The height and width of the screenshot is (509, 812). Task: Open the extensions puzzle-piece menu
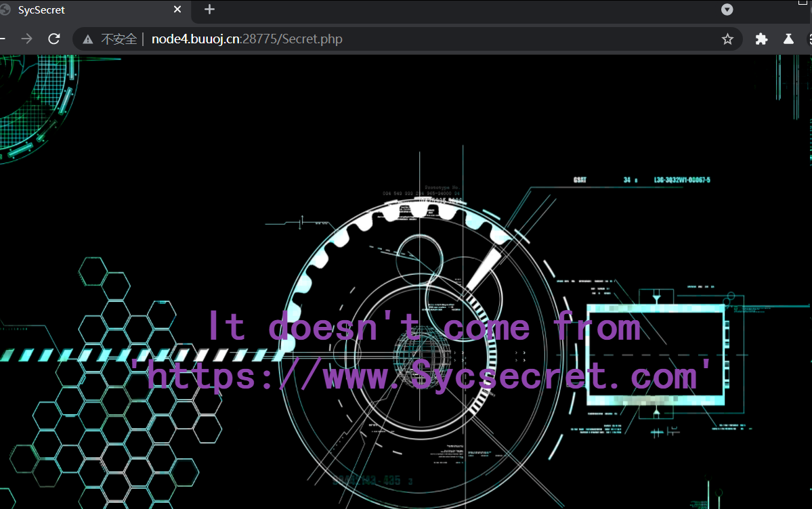click(x=761, y=39)
